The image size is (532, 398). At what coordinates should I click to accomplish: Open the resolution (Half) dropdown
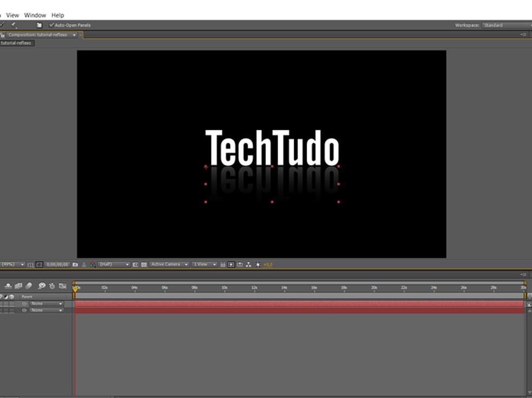(x=114, y=264)
